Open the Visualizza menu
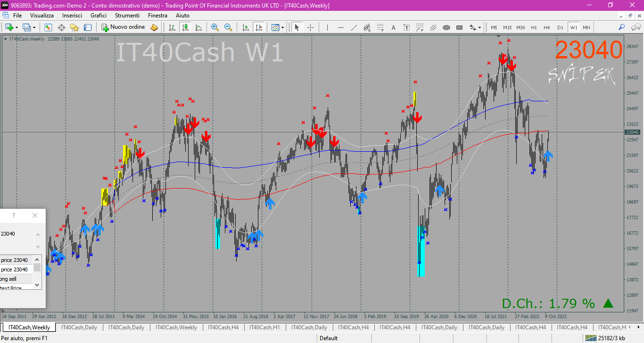Viewport: 644px width, 343px height. tap(42, 16)
